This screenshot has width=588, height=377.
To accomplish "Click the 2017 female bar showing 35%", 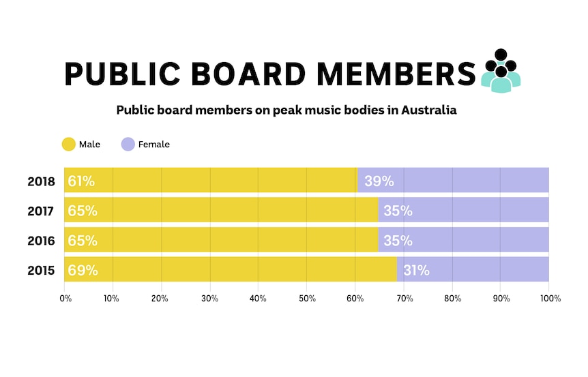I will coord(463,210).
